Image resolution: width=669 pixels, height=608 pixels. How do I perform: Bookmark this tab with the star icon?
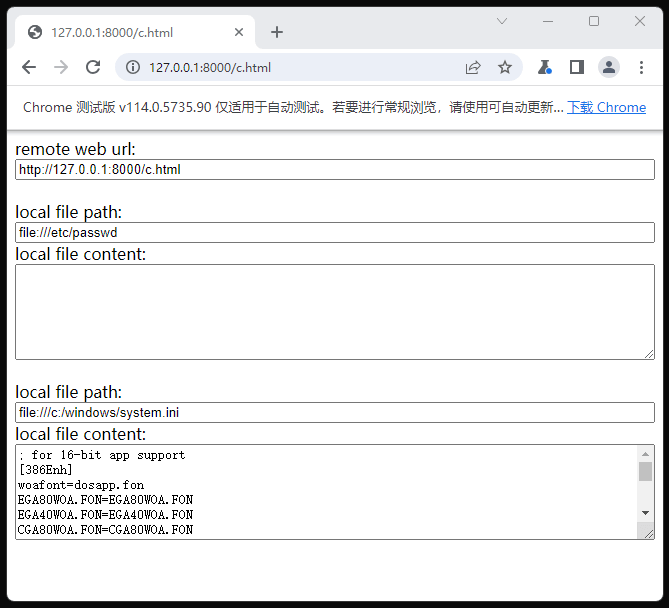pyautogui.click(x=505, y=67)
